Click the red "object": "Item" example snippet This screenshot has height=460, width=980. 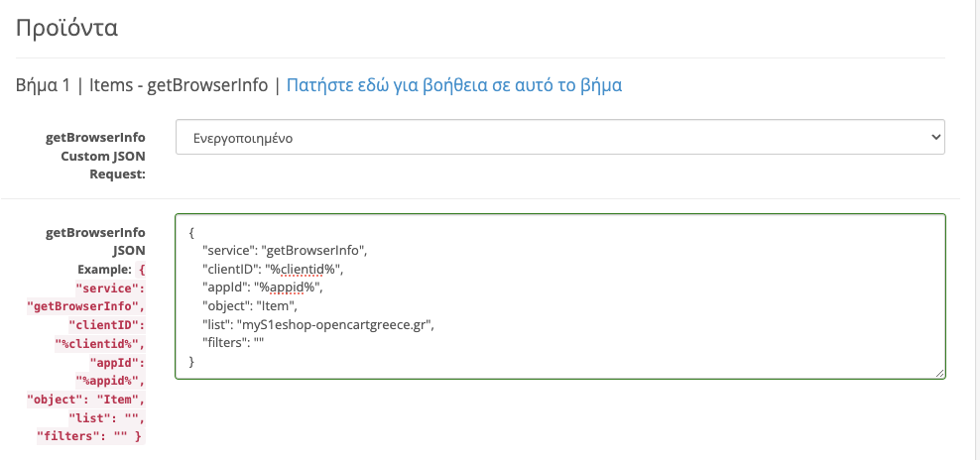pos(85,399)
